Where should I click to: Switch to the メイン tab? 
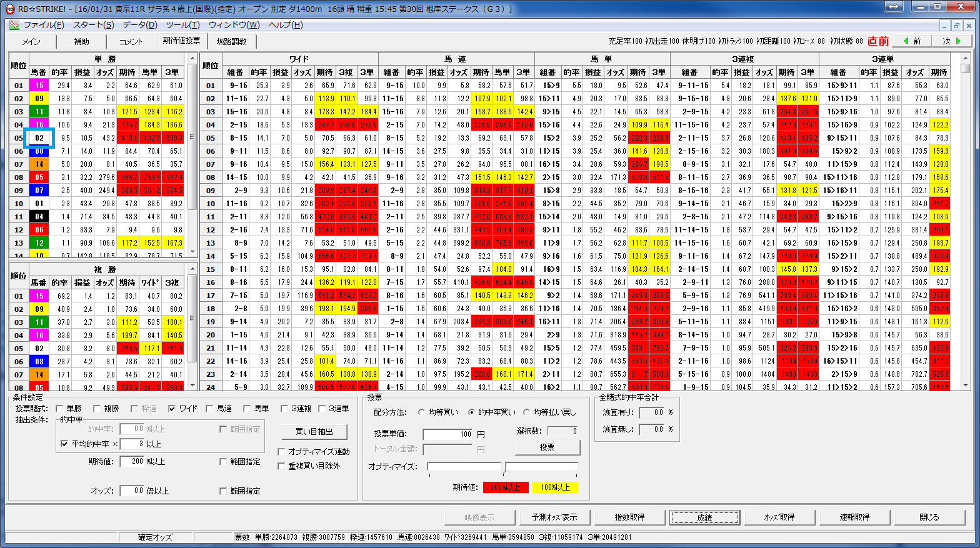click(31, 41)
